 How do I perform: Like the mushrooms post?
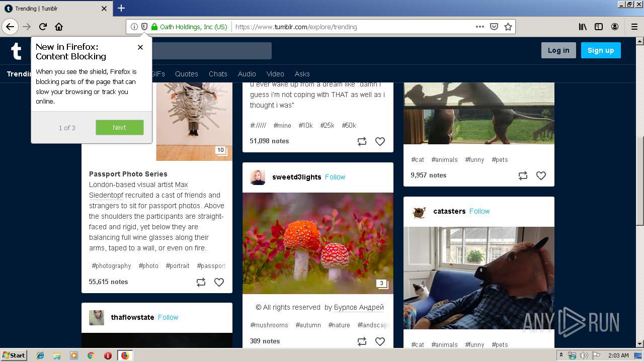(x=380, y=342)
